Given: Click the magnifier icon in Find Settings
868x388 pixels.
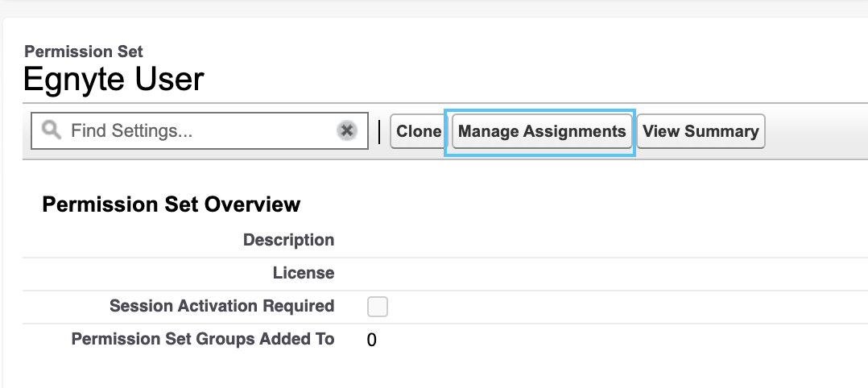Looking at the screenshot, I should click(x=52, y=130).
